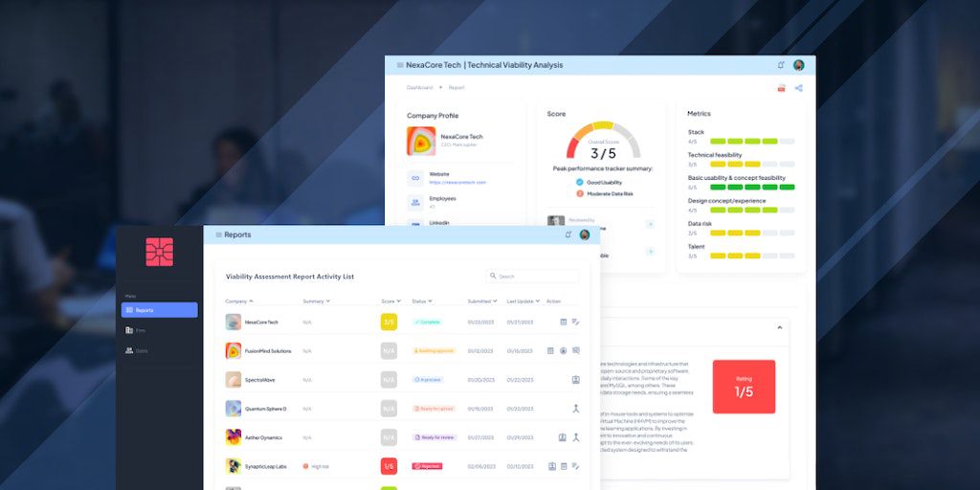This screenshot has width=980, height=490.
Task: Click Website link icon in Company Profile
Action: pyautogui.click(x=415, y=178)
